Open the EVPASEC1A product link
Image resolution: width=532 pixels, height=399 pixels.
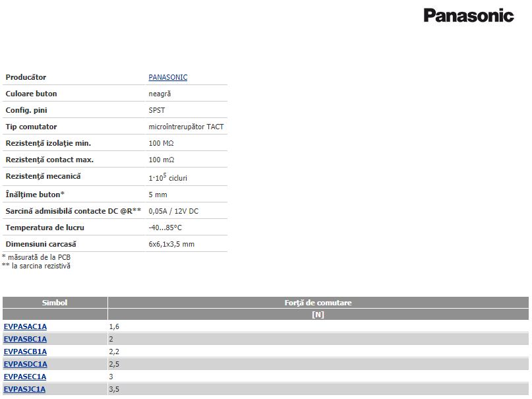point(25,377)
